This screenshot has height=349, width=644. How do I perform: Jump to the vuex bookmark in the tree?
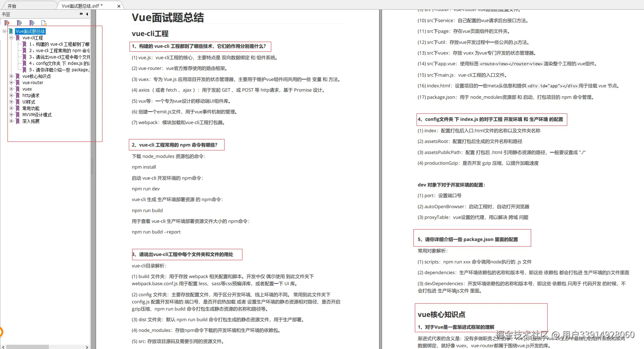(27, 89)
